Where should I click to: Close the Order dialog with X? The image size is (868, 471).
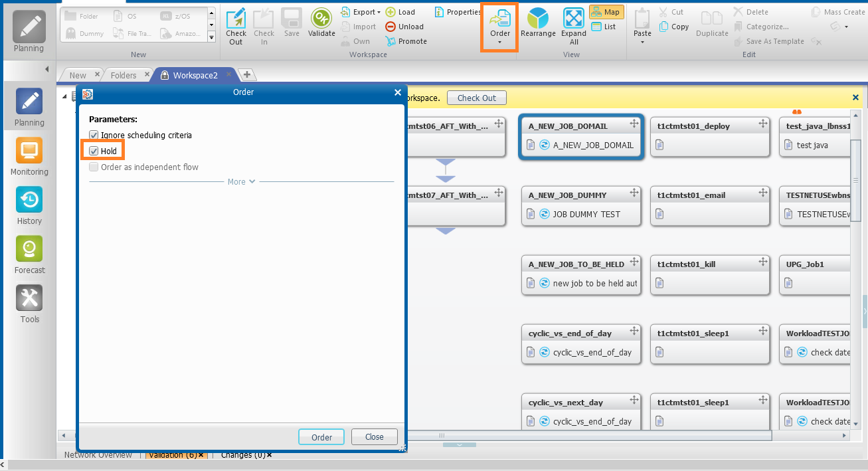point(398,92)
